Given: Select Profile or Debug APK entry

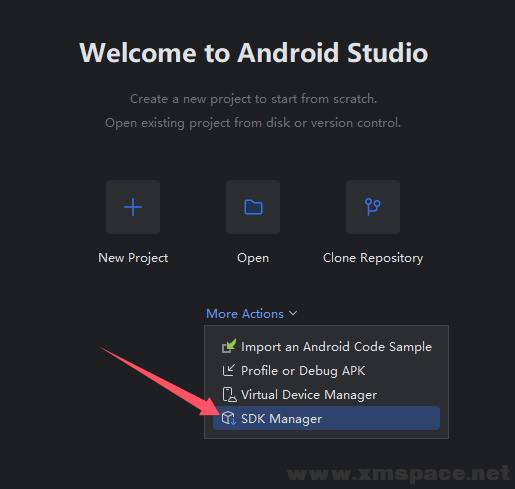Looking at the screenshot, I should [x=326, y=371].
